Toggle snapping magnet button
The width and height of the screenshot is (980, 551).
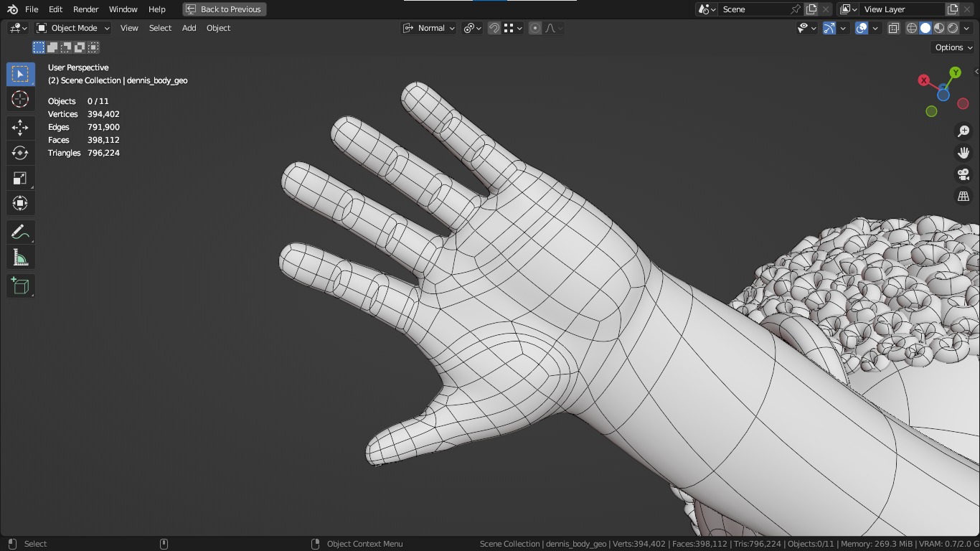click(494, 28)
